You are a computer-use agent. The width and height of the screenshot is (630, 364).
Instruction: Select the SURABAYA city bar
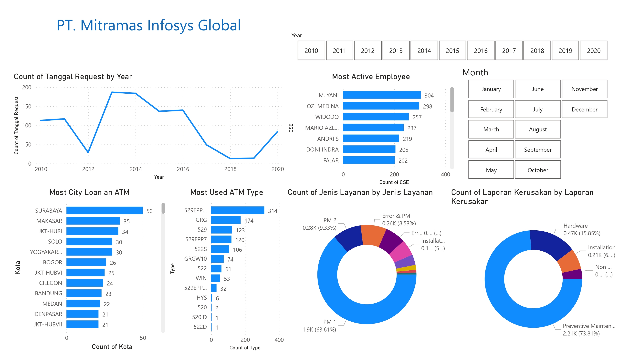click(105, 210)
